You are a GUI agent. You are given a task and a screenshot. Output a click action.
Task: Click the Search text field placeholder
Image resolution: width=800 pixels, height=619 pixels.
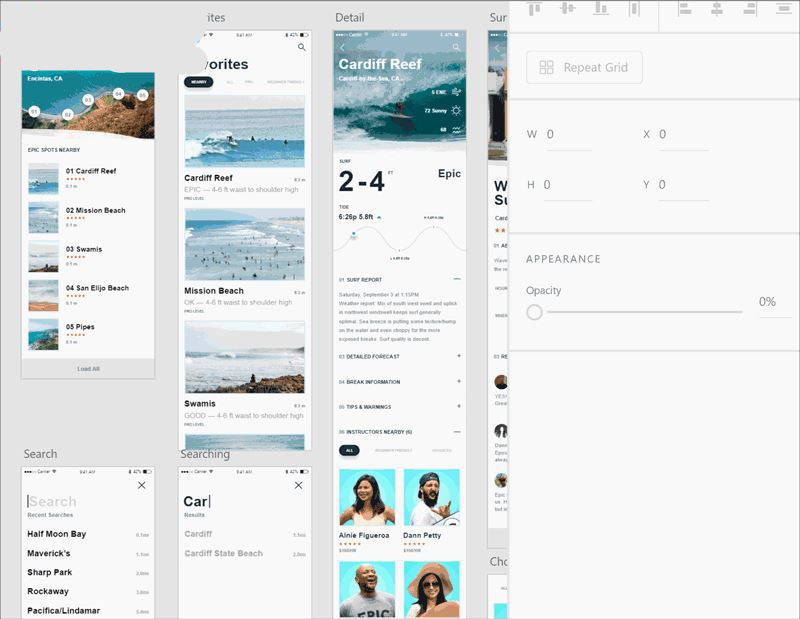[53, 502]
